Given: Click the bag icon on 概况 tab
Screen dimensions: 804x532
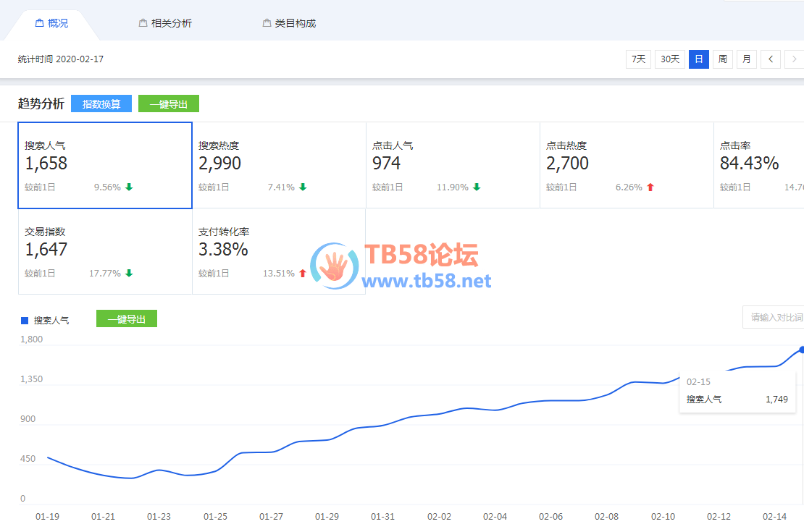Looking at the screenshot, I should click(x=39, y=23).
